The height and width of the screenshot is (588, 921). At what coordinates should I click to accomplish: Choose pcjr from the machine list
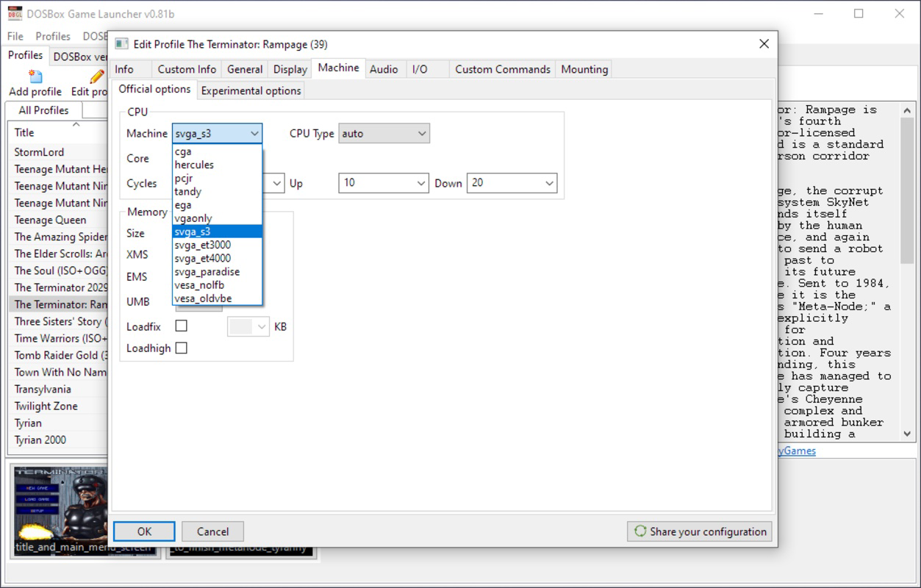(217, 178)
